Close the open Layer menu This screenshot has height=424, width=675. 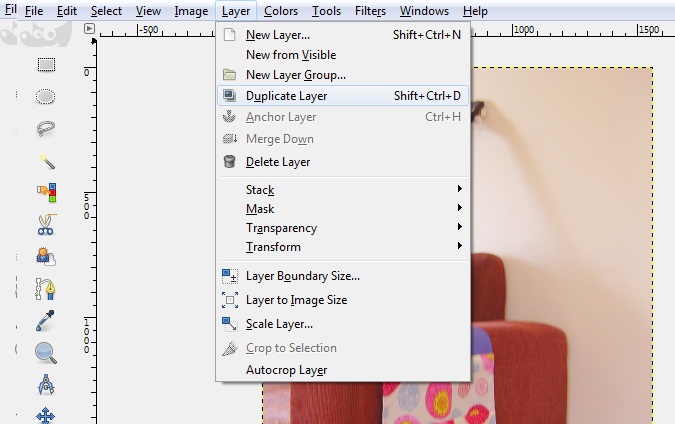click(236, 11)
